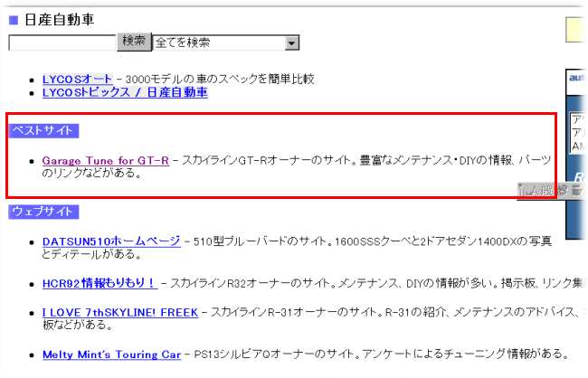The height and width of the screenshot is (378, 588).
Task: Click the ベストサイト section label
Action: coord(43,131)
